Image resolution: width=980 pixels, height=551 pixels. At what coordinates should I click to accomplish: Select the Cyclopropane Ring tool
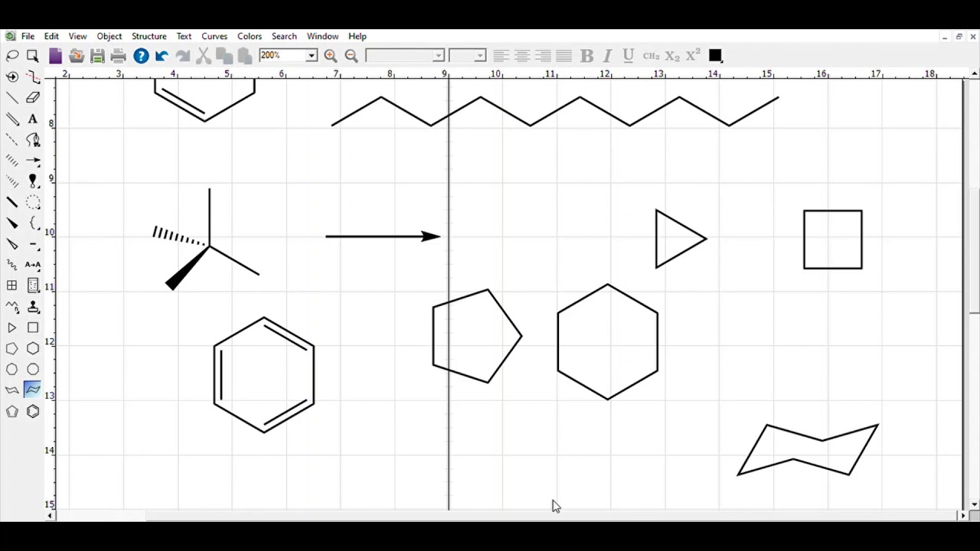[x=12, y=328]
